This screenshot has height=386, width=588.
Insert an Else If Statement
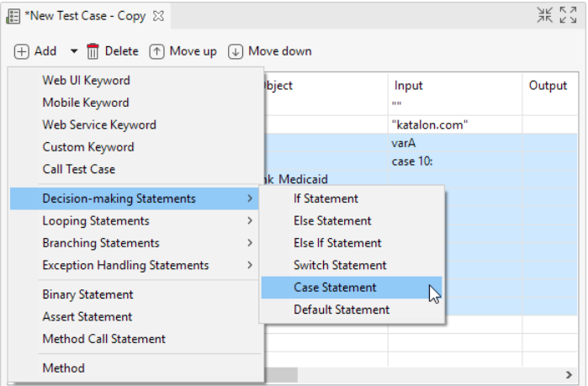(337, 243)
